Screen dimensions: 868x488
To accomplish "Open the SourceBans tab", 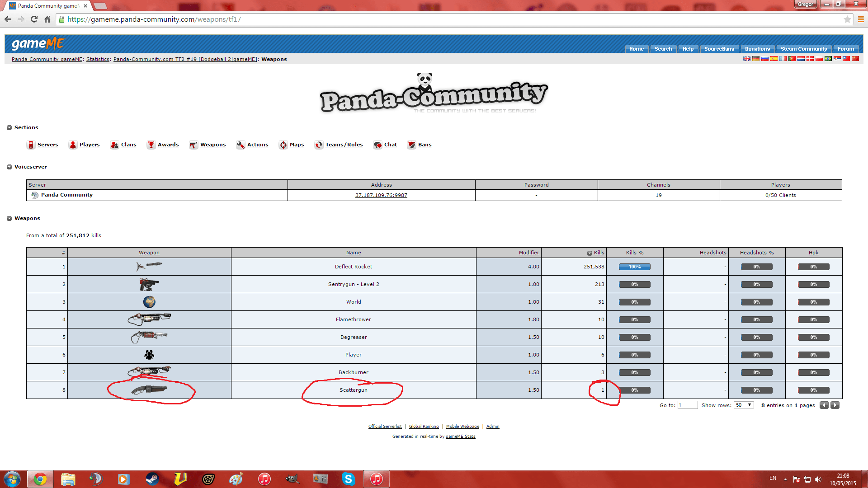I will click(x=719, y=49).
